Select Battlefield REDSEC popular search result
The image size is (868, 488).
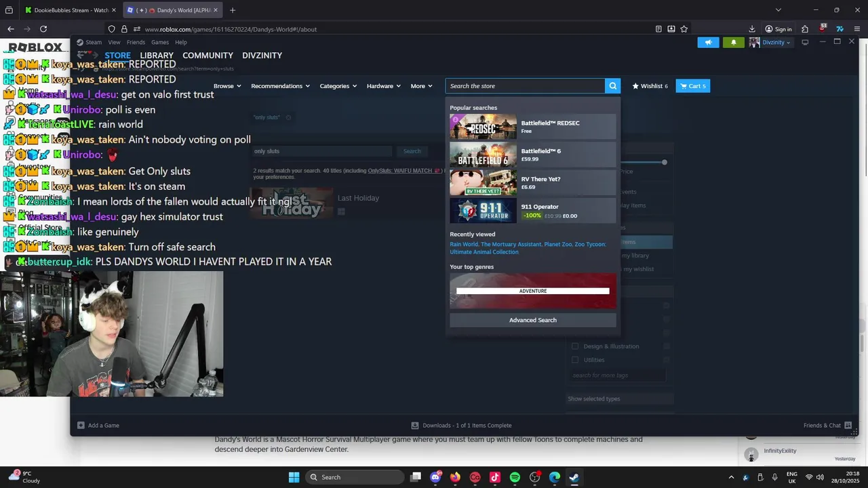click(x=533, y=127)
